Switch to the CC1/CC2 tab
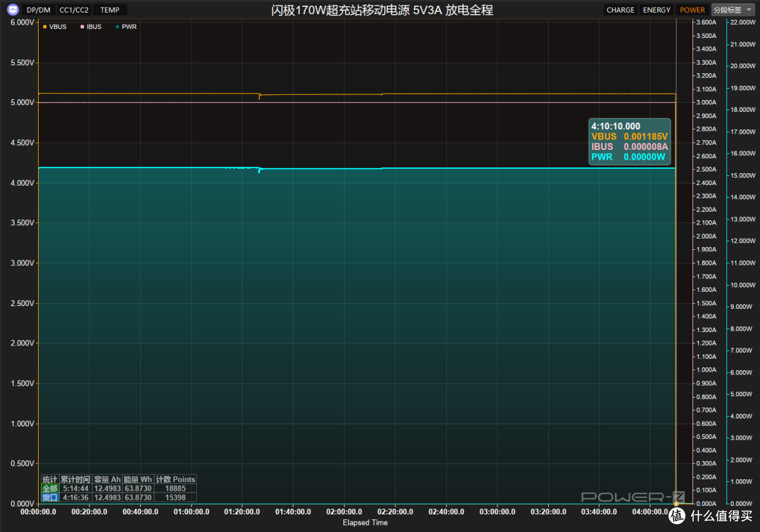The image size is (760, 532). (74, 10)
